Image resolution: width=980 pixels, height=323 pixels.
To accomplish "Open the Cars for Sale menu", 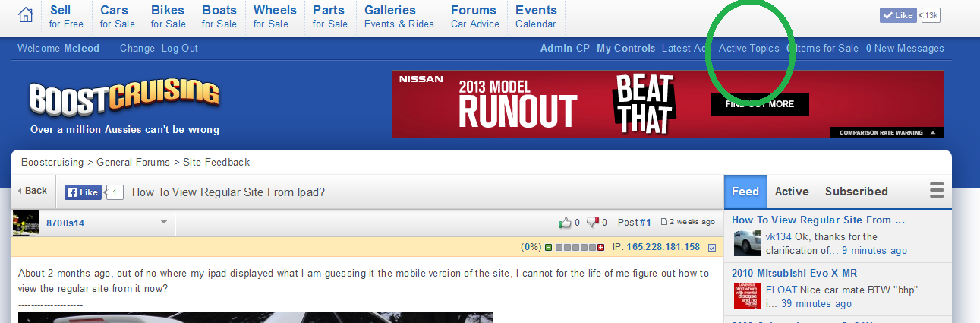I will point(118,17).
